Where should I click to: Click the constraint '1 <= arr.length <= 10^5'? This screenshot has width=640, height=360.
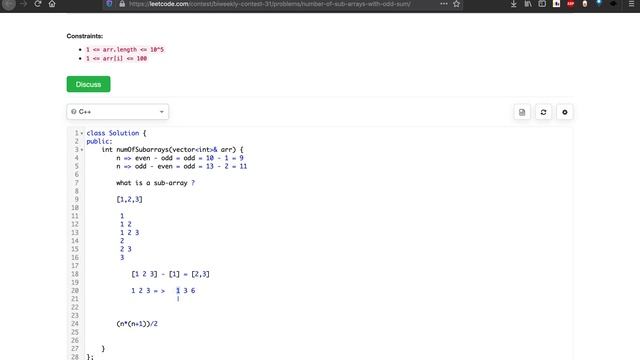click(x=125, y=49)
